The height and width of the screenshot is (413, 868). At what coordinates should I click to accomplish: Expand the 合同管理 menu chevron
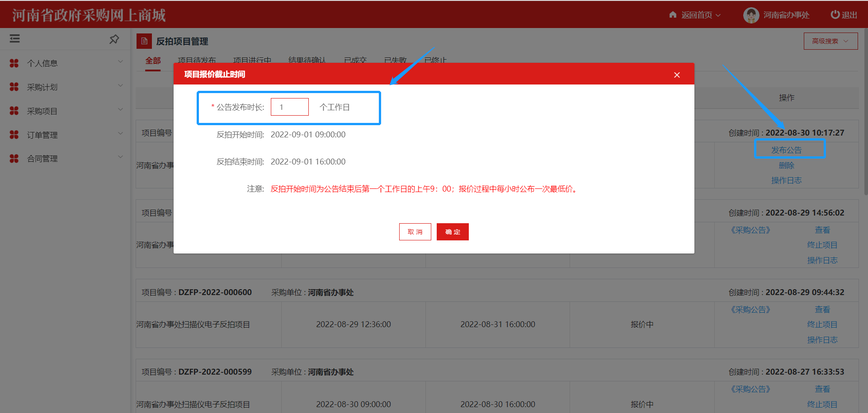click(x=120, y=157)
